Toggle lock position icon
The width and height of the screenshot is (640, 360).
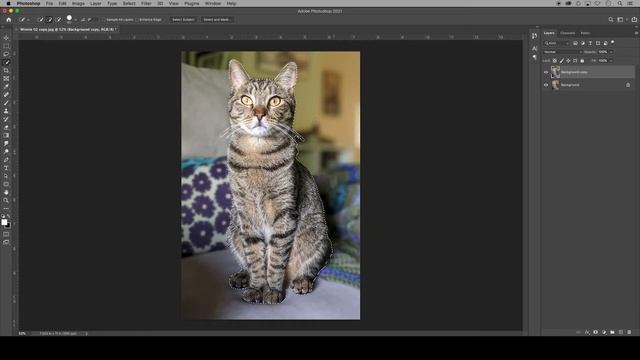click(568, 61)
